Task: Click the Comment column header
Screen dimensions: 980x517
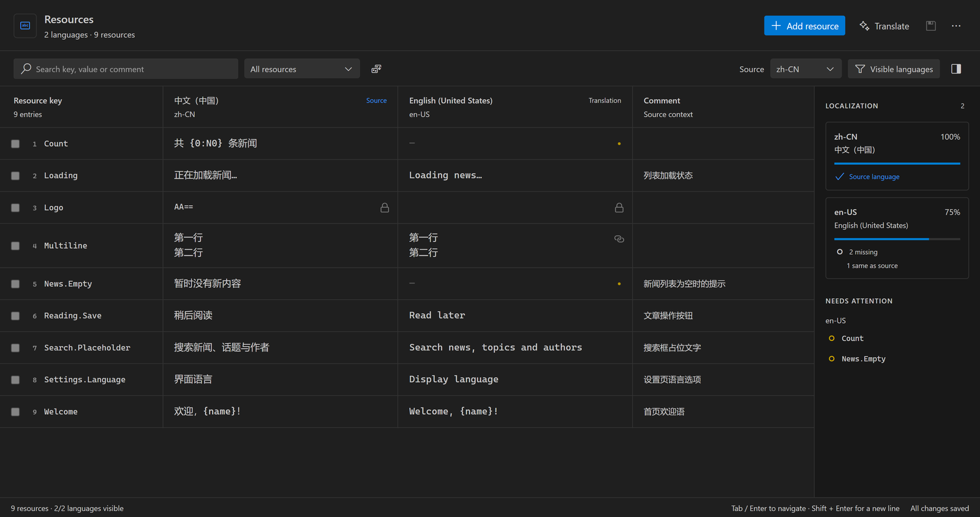Action: point(723,107)
